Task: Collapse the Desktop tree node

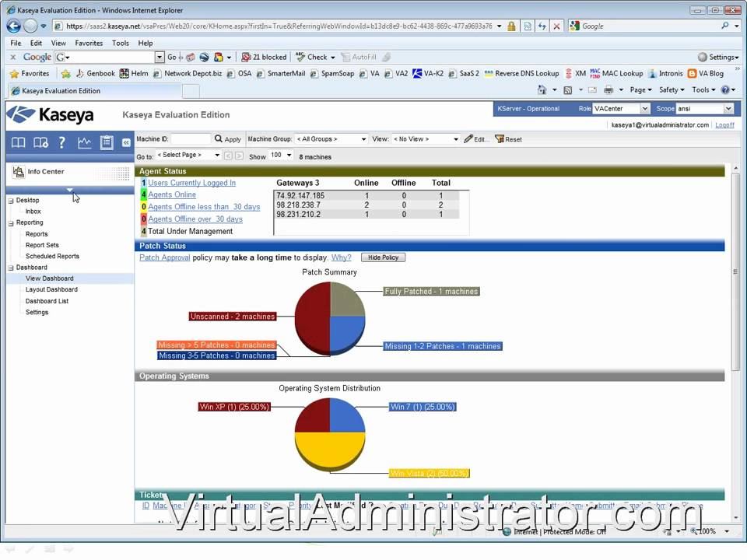Action: pyautogui.click(x=10, y=201)
